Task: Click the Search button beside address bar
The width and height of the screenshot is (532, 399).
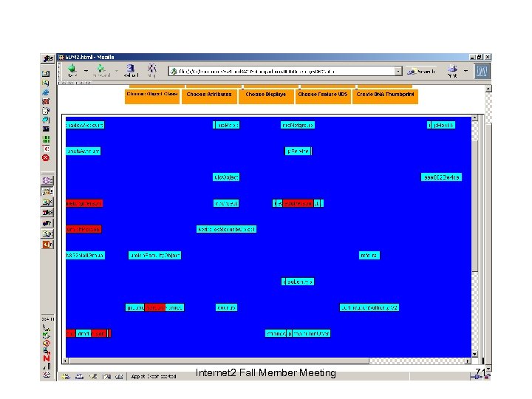Action: [x=421, y=71]
